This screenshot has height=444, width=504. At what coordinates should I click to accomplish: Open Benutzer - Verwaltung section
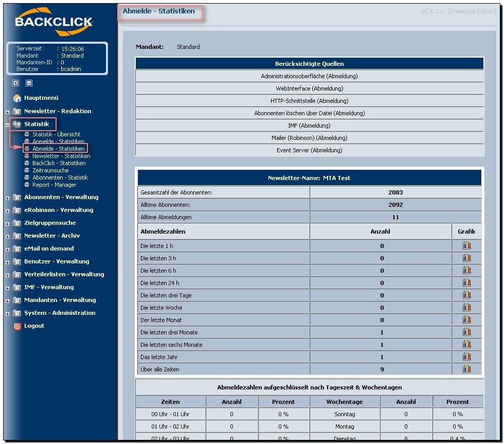pyautogui.click(x=57, y=261)
